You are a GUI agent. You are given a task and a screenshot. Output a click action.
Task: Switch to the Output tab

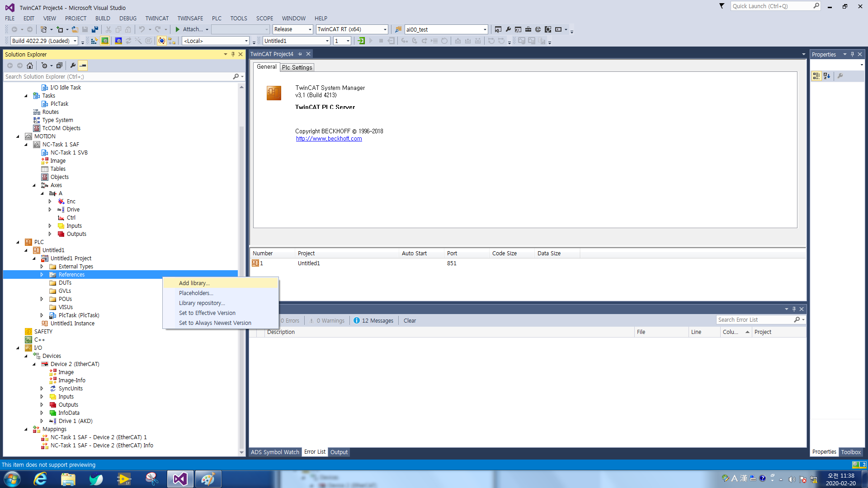[x=339, y=452]
